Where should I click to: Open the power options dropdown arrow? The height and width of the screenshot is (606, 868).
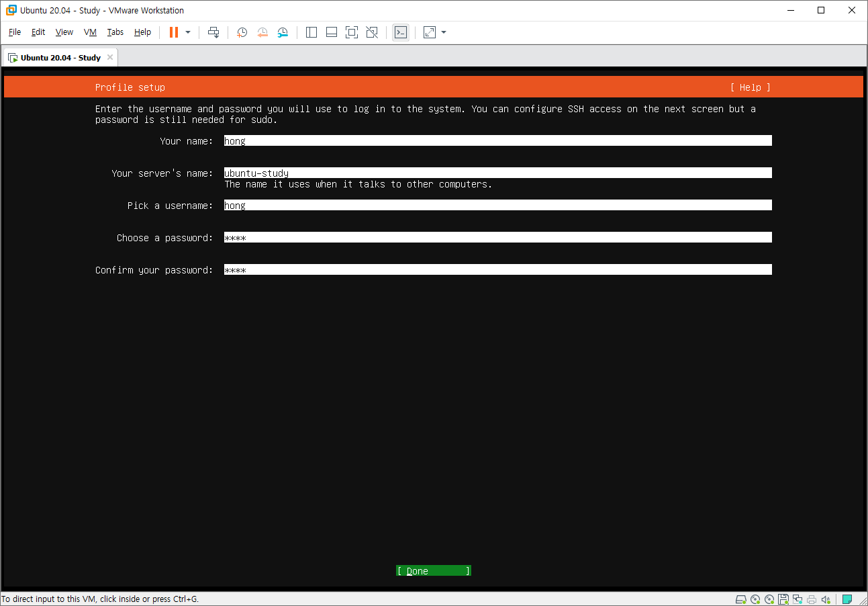(188, 32)
